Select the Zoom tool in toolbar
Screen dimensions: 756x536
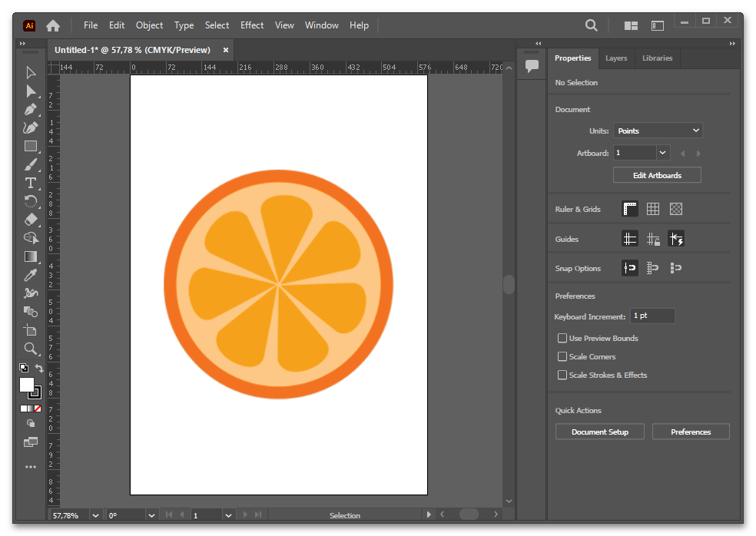[31, 349]
